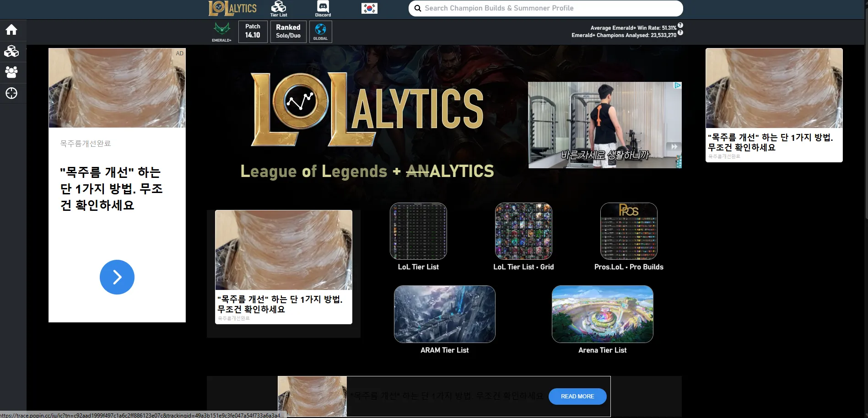868x418 pixels.
Task: Click the large LoLalytics banner logo
Action: (x=367, y=109)
